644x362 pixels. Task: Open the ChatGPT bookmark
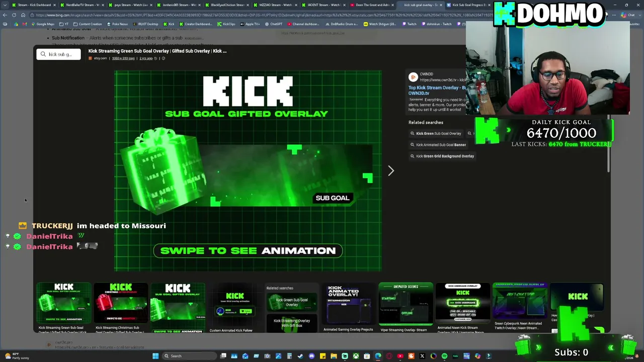(x=274, y=24)
